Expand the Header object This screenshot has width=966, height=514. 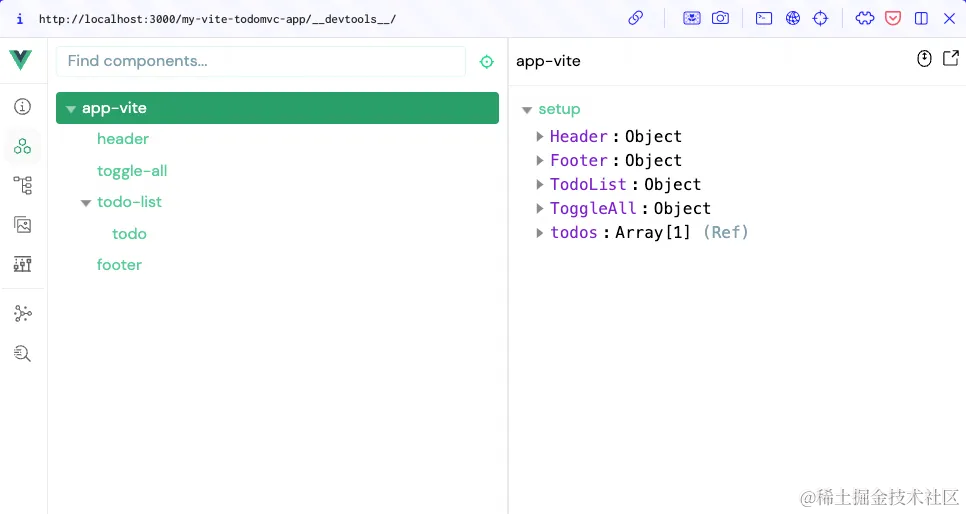(x=540, y=136)
